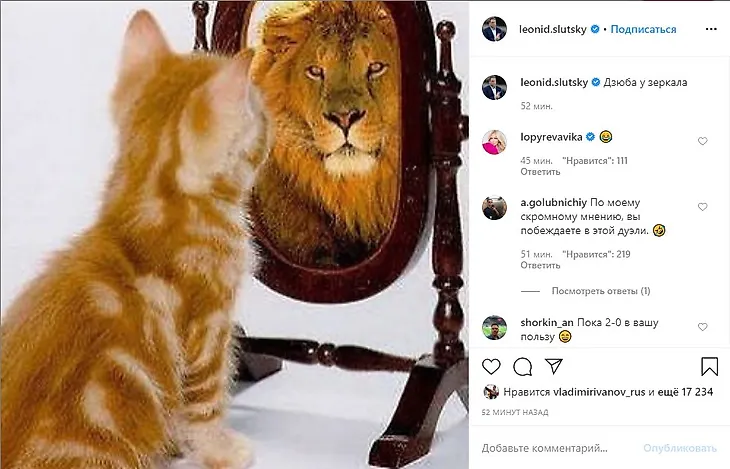The image size is (730, 469).
Task: Click "Ответить" under a.golubnichiy's comment
Action: coord(540,265)
